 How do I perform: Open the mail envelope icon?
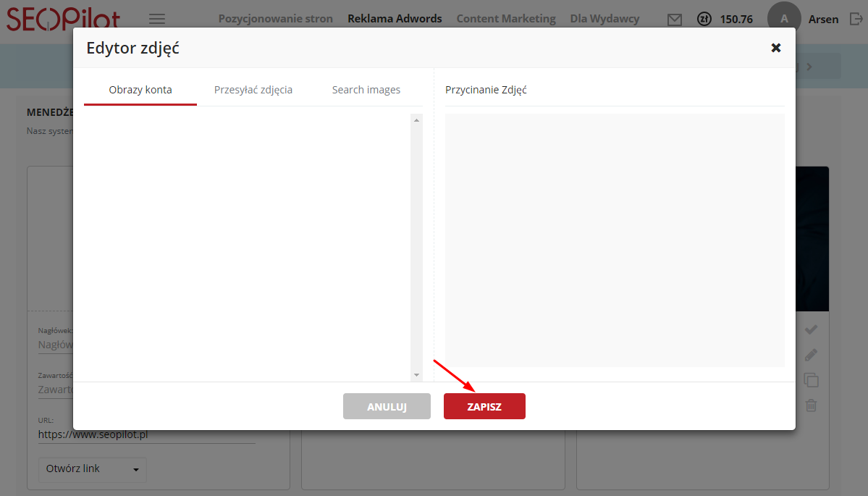click(675, 20)
